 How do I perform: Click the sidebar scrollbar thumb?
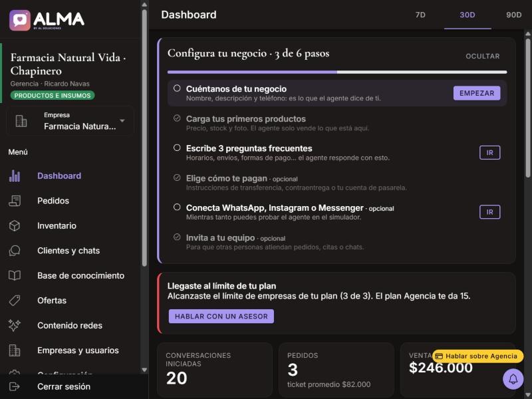click(x=144, y=138)
